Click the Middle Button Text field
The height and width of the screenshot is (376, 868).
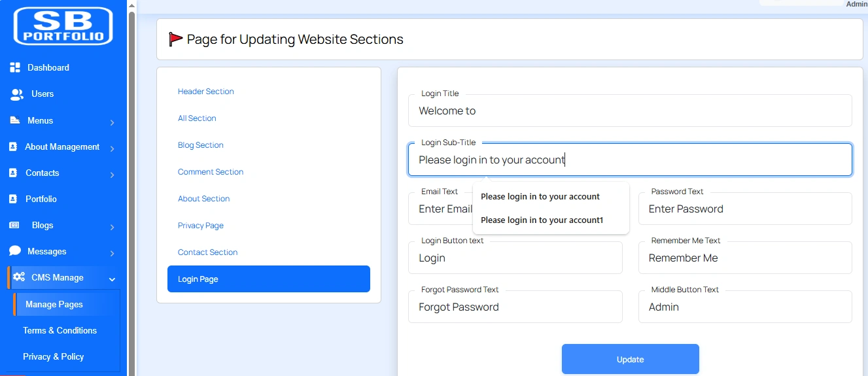(745, 307)
